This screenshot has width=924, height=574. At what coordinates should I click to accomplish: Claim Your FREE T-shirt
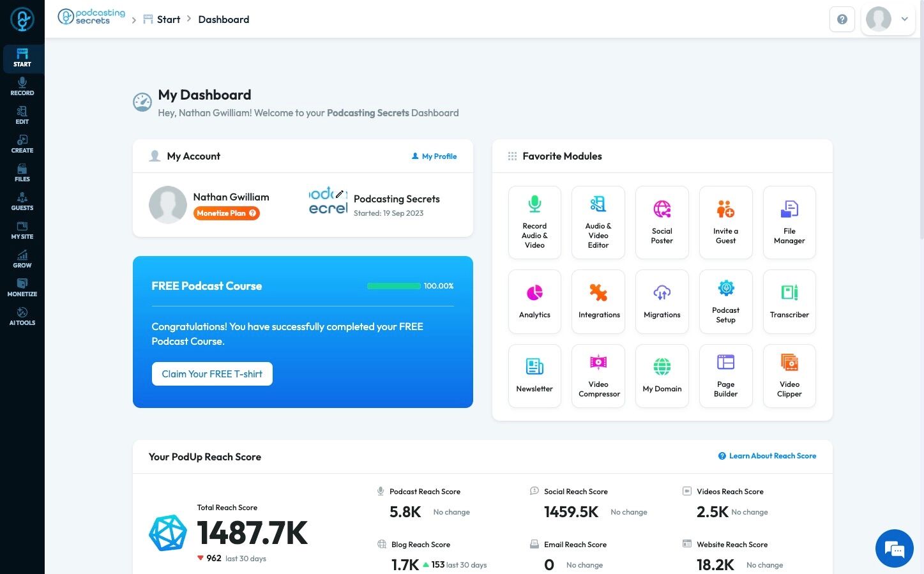212,374
